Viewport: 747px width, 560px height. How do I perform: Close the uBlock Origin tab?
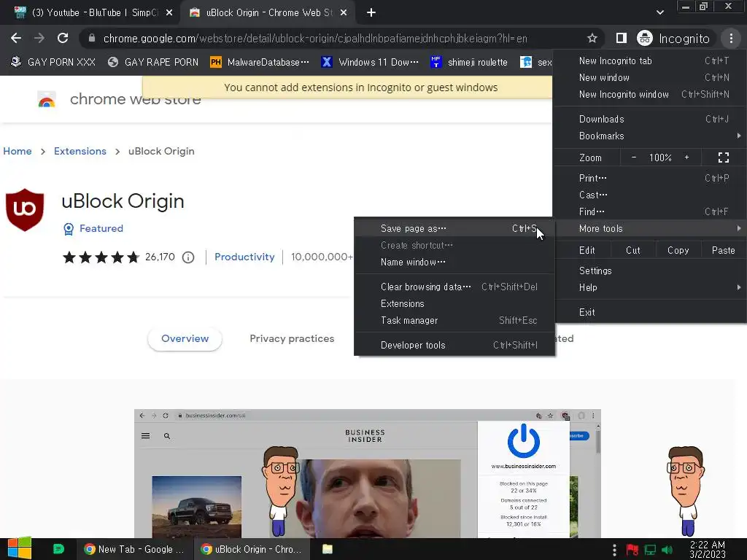click(x=344, y=13)
